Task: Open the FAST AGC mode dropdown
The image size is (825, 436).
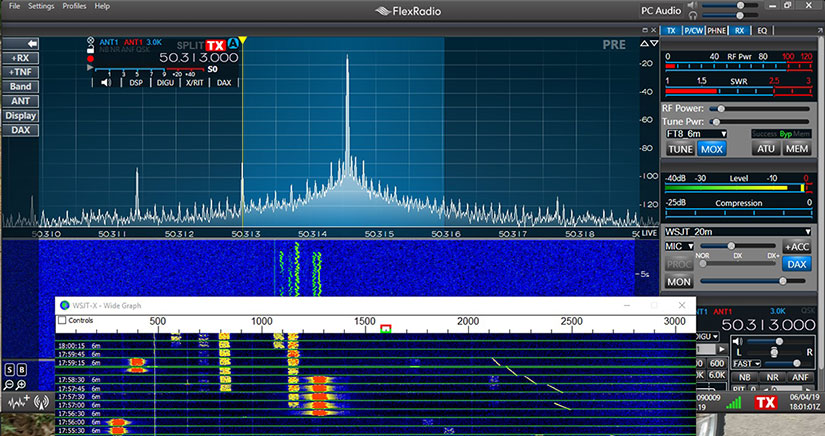Action: [x=747, y=363]
